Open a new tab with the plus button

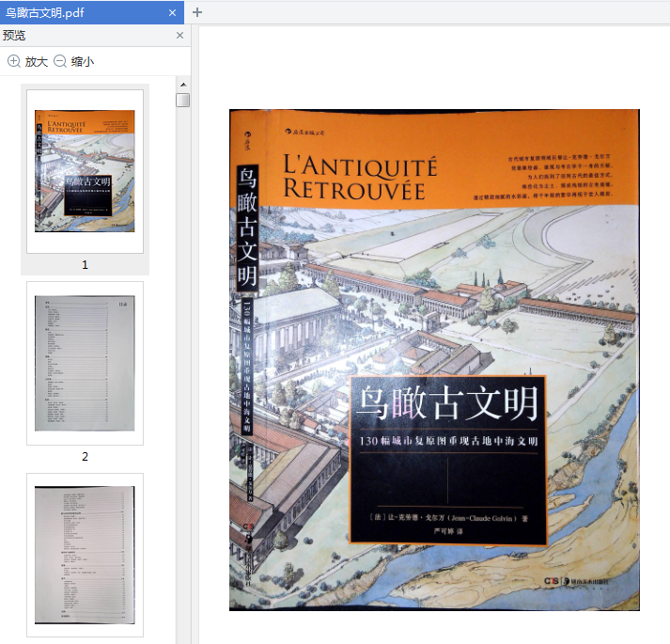coord(197,12)
